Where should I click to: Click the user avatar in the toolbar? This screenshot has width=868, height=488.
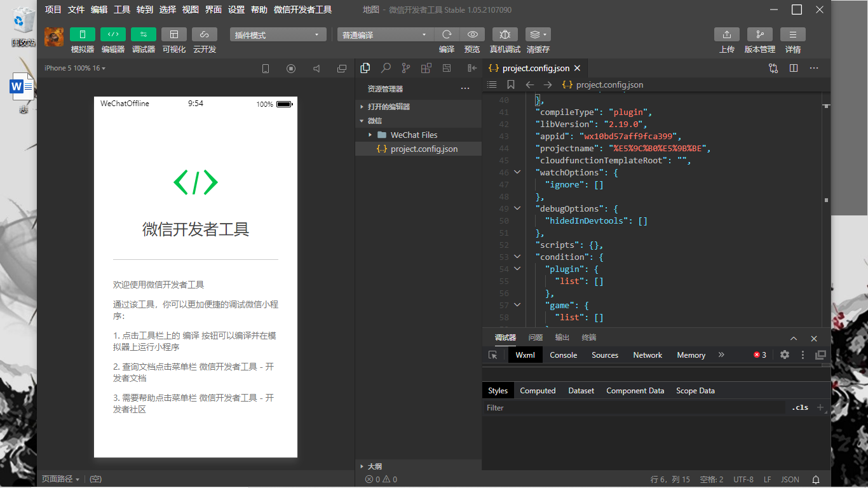pyautogui.click(x=54, y=37)
